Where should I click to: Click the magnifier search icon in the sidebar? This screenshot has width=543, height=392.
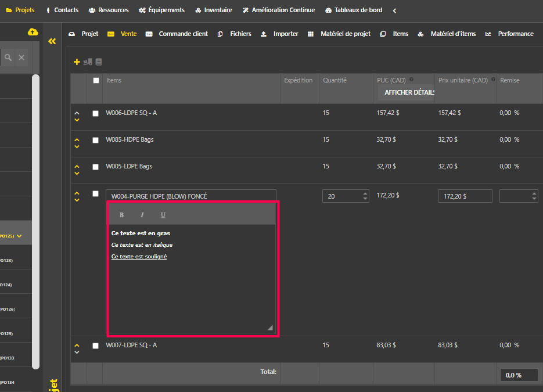click(8, 57)
